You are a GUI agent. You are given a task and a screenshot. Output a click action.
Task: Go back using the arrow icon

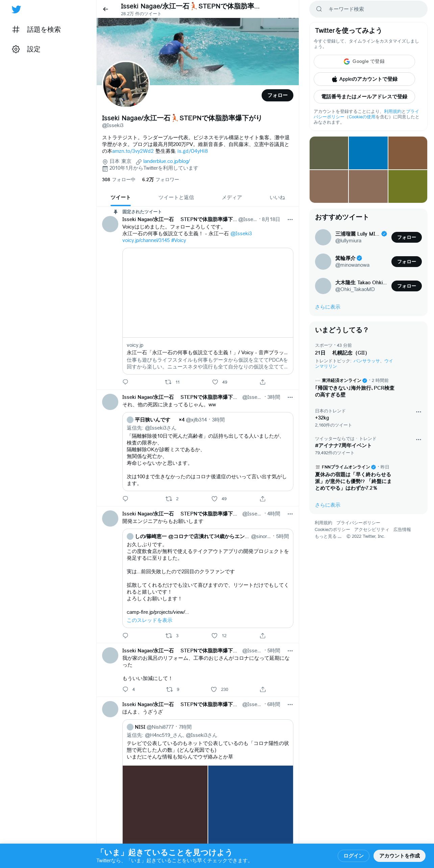(105, 9)
